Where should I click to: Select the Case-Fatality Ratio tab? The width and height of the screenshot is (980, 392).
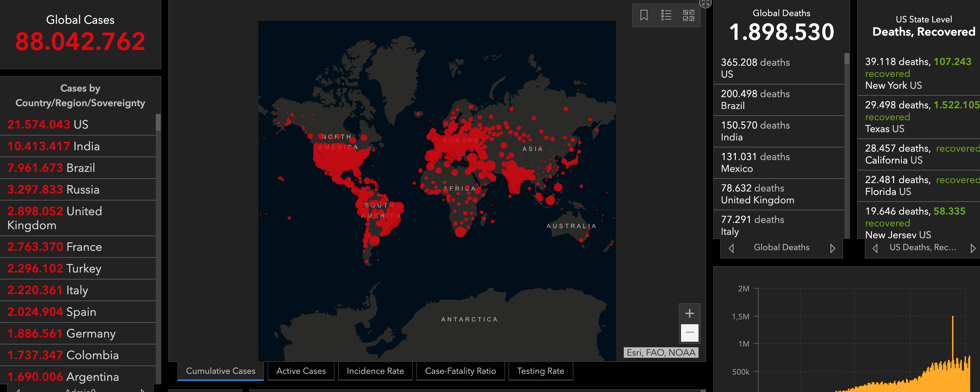point(460,371)
